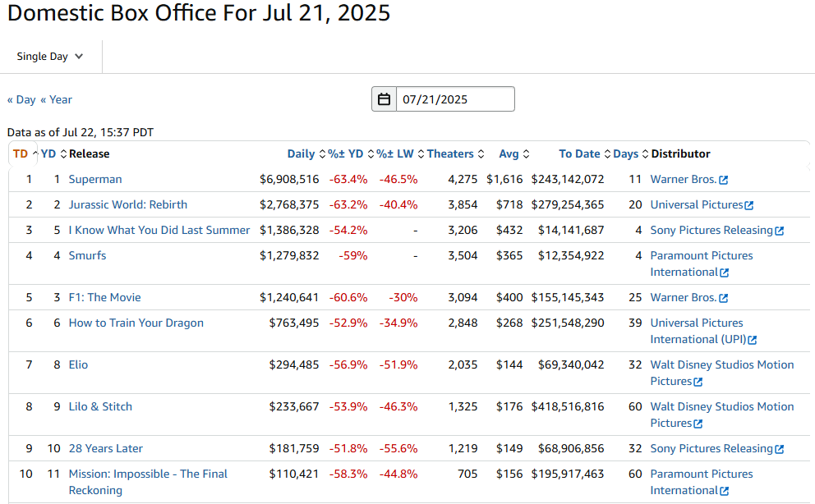Select the Distributor column header

(x=680, y=153)
